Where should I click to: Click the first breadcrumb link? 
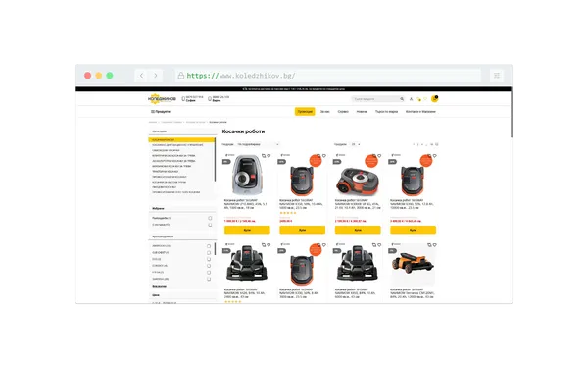(153, 122)
